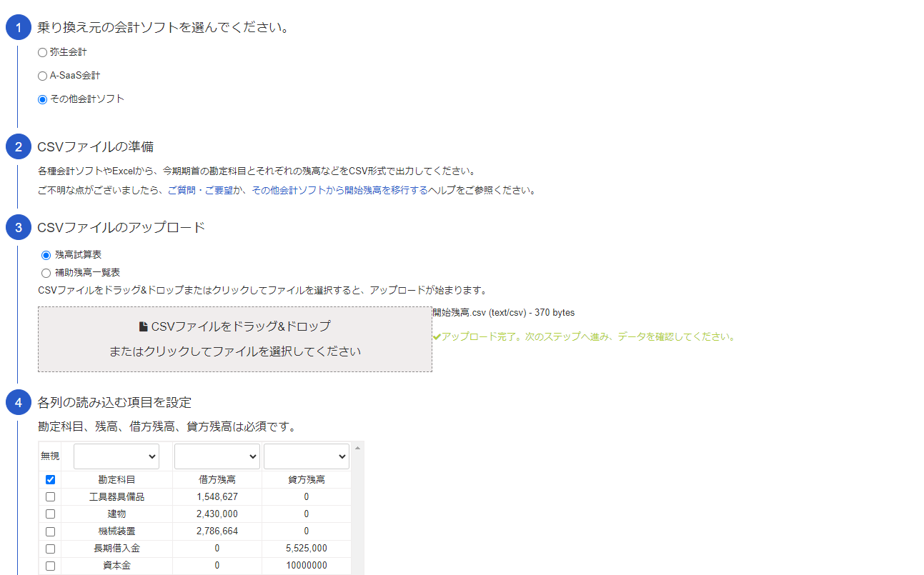Select the A-SaaS会計 radio option

tap(42, 76)
